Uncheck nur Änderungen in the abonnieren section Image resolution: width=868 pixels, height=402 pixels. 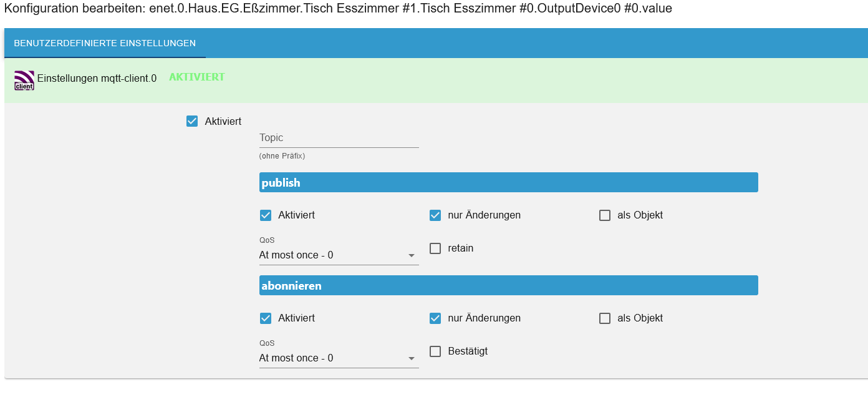coord(435,318)
